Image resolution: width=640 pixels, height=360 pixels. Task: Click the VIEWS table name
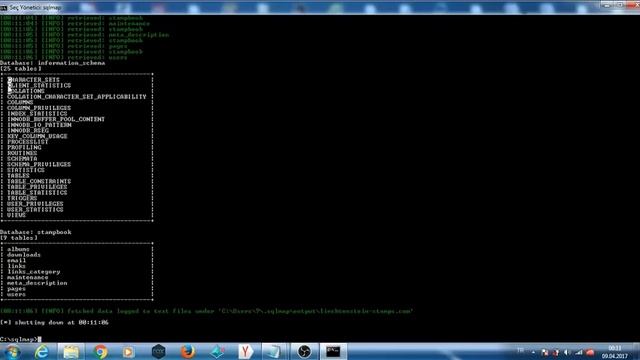click(x=16, y=215)
